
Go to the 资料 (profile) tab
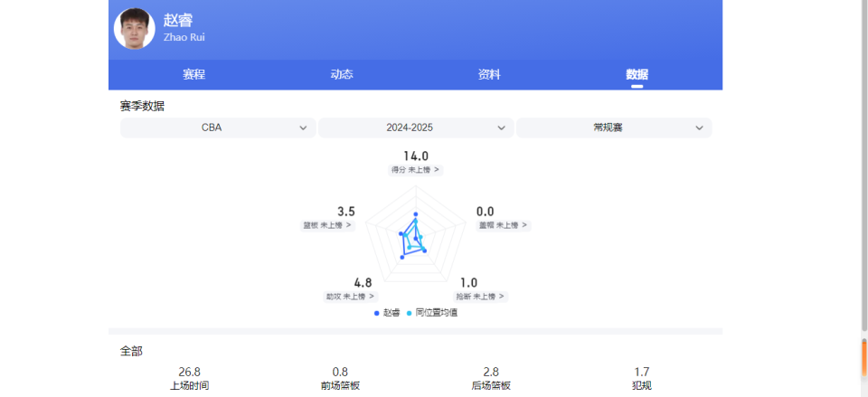point(489,75)
